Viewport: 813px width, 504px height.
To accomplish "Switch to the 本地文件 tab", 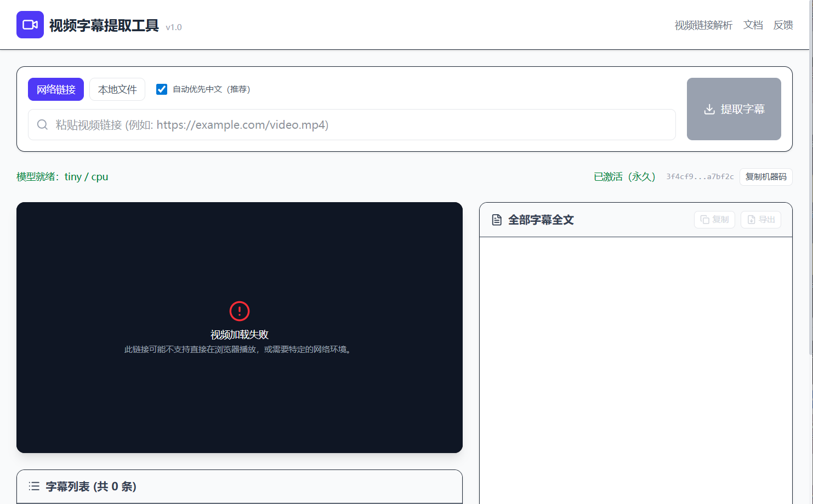I will coord(117,89).
